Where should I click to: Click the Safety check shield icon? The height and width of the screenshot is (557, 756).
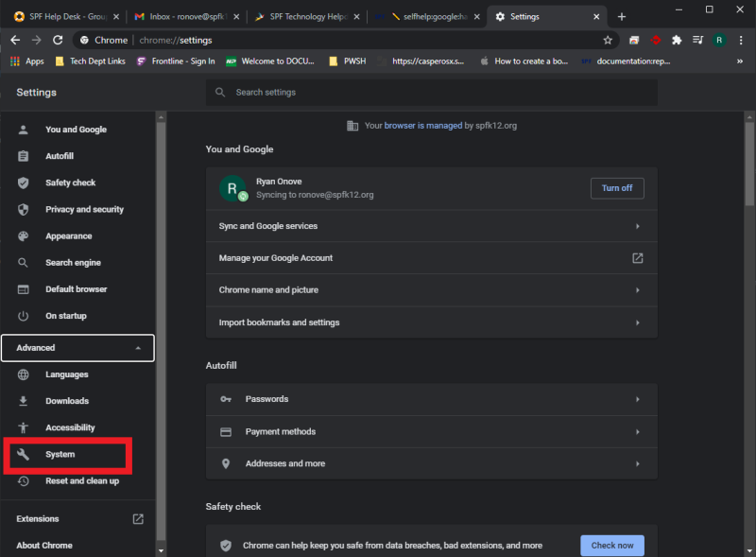coord(23,183)
